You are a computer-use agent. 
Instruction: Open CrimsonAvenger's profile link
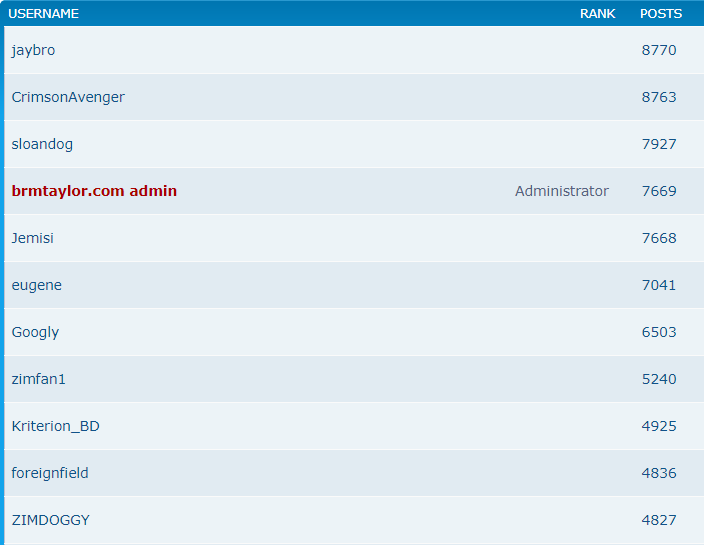pos(68,97)
